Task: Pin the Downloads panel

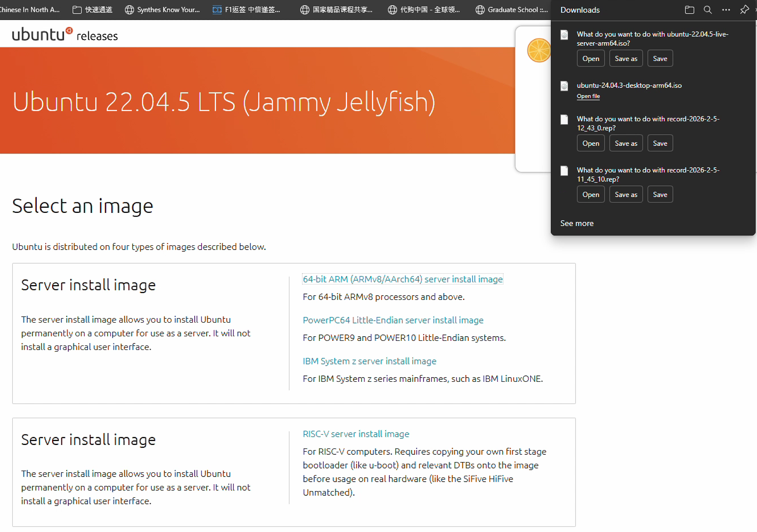Action: pyautogui.click(x=744, y=10)
